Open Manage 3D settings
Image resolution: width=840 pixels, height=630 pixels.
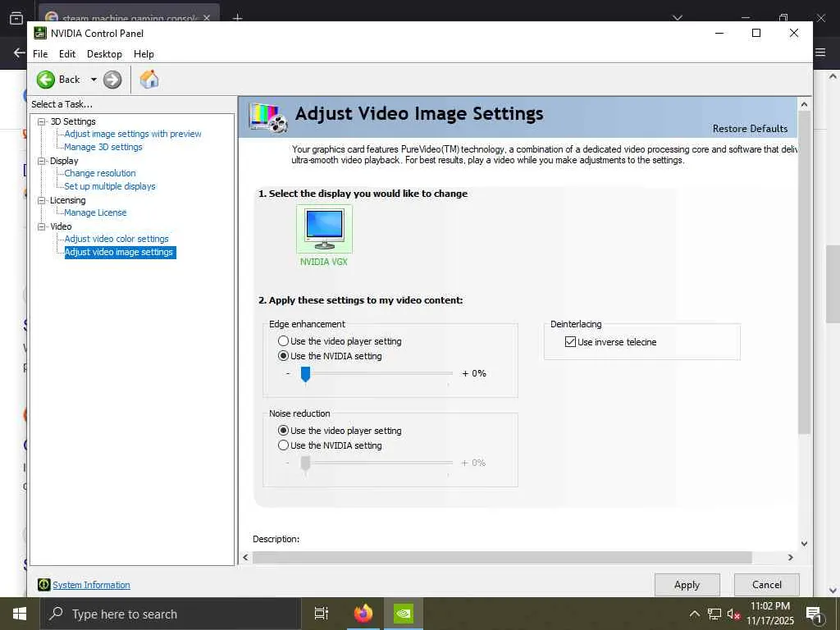click(x=103, y=147)
